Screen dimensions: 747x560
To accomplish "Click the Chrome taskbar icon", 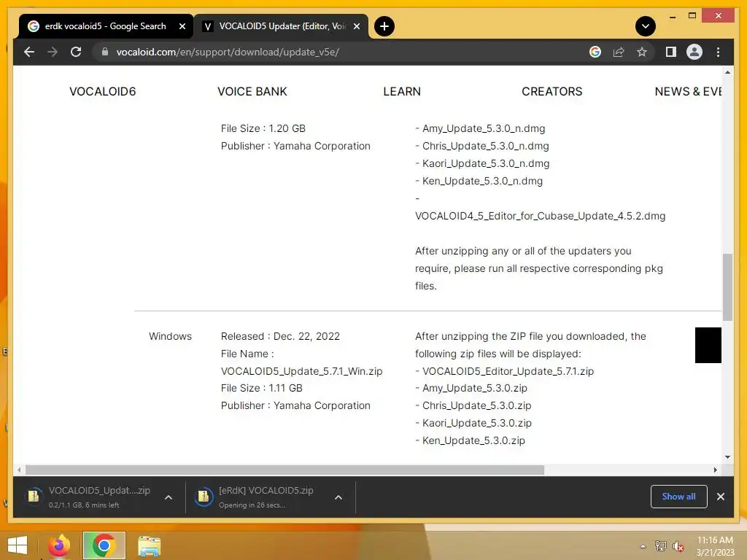I will tap(104, 545).
